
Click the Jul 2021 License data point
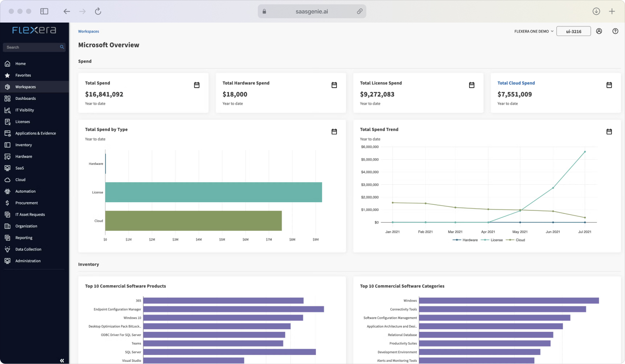click(x=585, y=152)
